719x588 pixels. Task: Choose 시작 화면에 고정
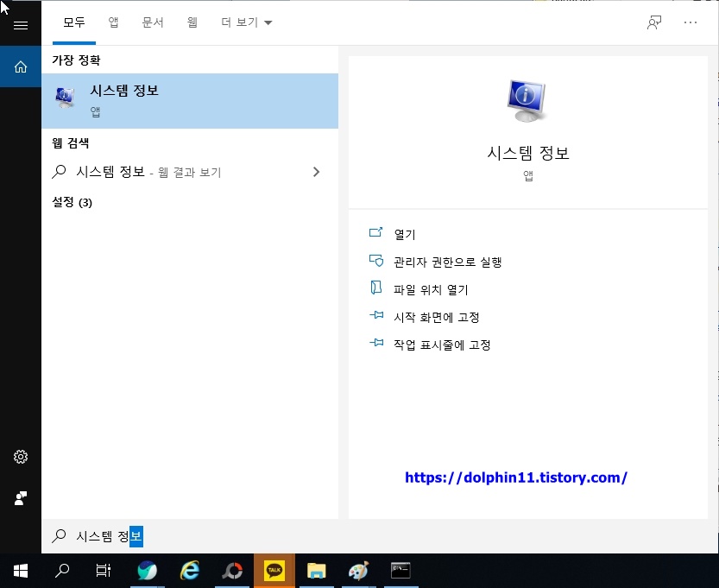click(437, 317)
